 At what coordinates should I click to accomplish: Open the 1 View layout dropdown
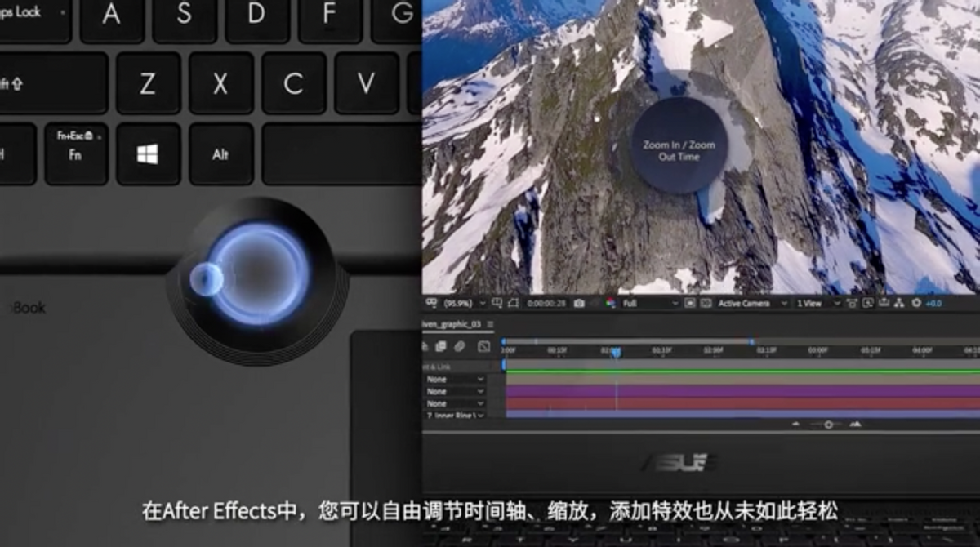pos(817,303)
